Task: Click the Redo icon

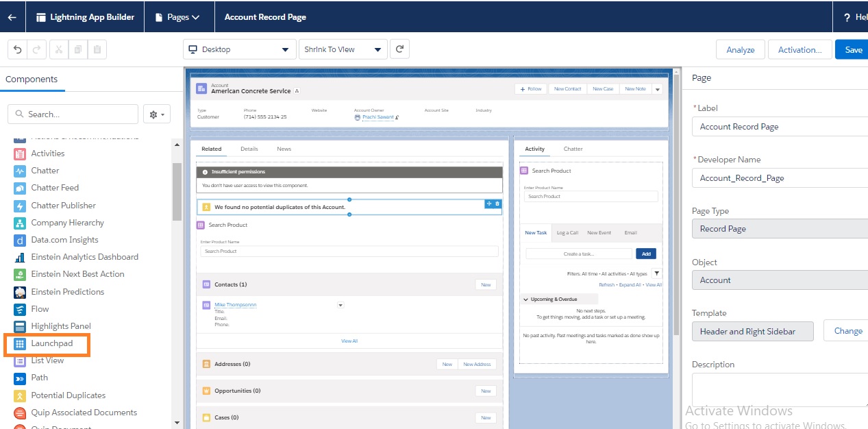Action: coord(37,49)
